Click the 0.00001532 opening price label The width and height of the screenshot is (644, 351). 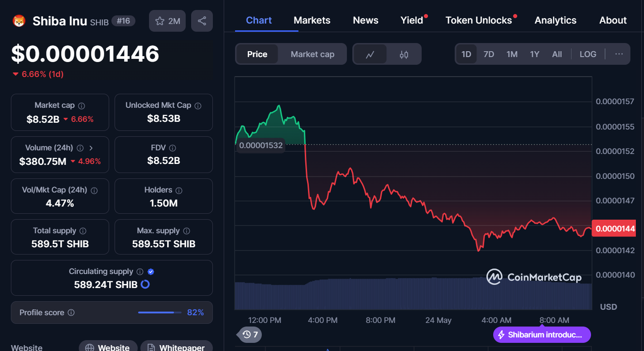[261, 145]
